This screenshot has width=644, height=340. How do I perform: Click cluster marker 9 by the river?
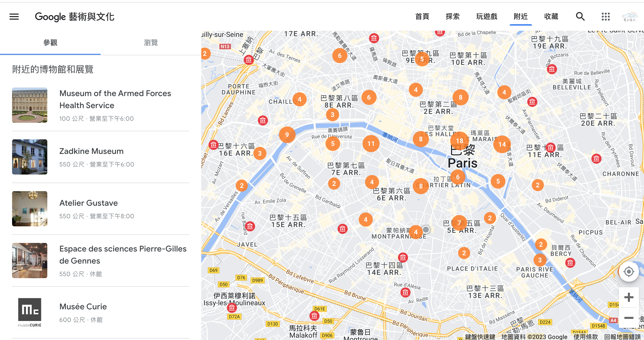[287, 135]
